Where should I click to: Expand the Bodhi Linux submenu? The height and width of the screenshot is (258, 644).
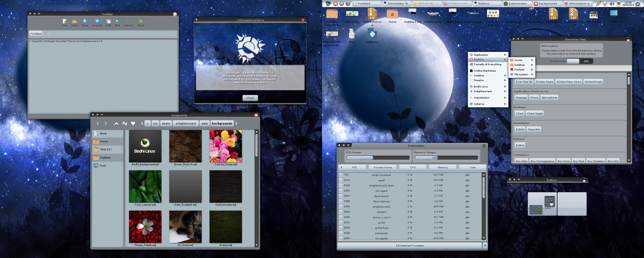pyautogui.click(x=488, y=86)
